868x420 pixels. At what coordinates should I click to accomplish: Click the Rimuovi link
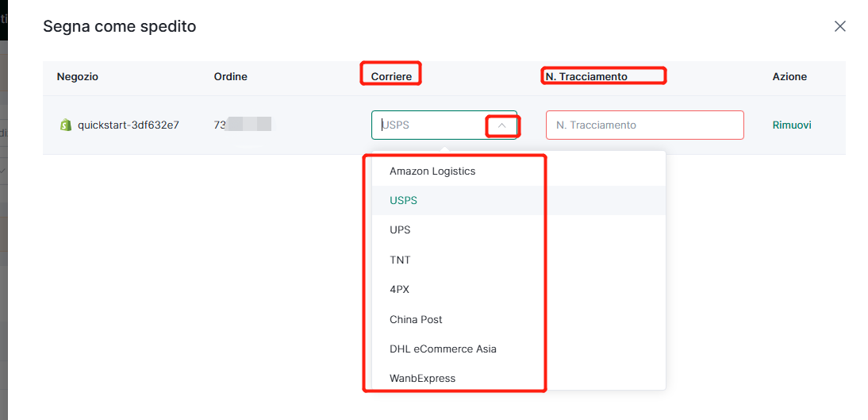click(792, 125)
